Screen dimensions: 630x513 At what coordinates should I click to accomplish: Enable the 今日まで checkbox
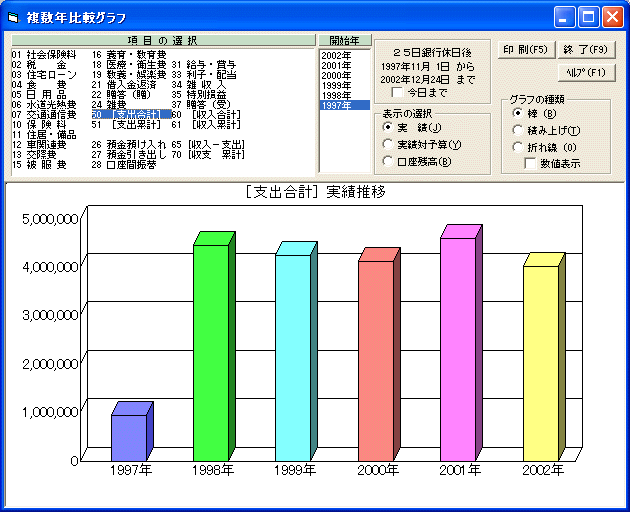pyautogui.click(x=397, y=92)
